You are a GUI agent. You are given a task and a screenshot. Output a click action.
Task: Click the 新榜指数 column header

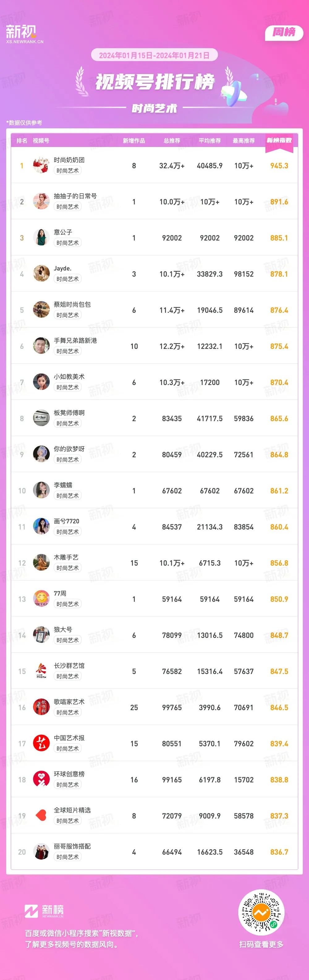279,141
